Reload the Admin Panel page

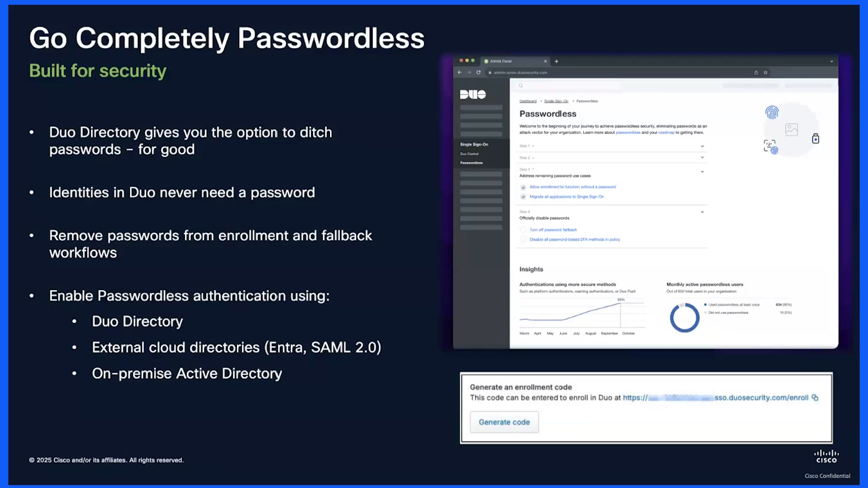(478, 72)
